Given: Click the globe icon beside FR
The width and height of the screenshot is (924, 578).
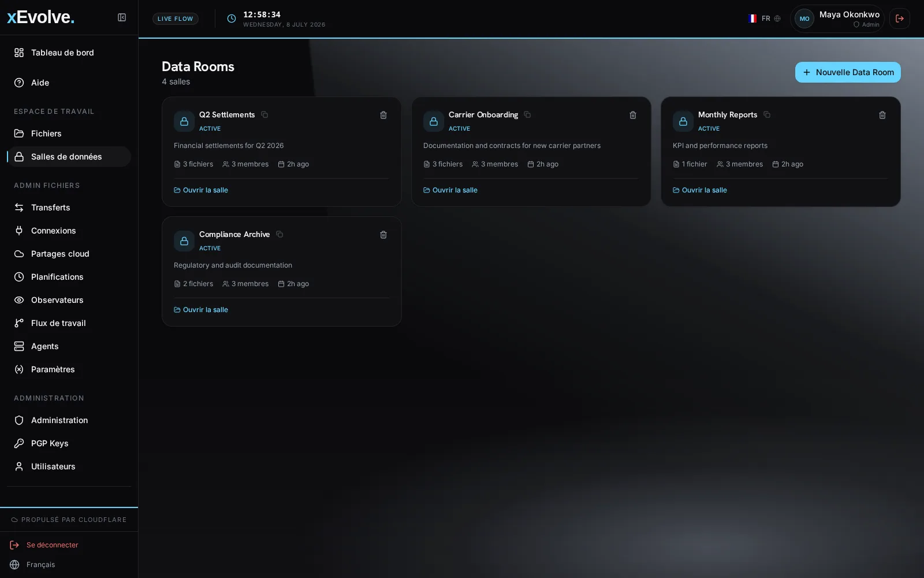Looking at the screenshot, I should tap(777, 18).
